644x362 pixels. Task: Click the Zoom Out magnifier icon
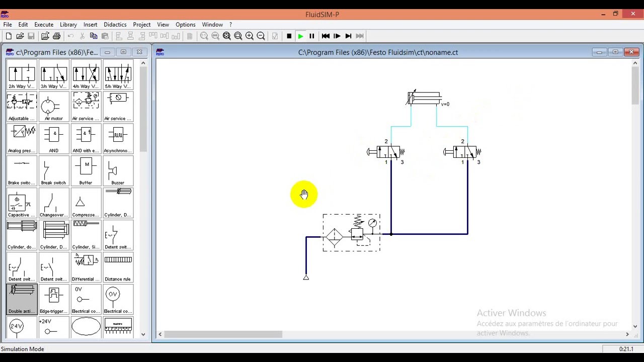click(261, 36)
